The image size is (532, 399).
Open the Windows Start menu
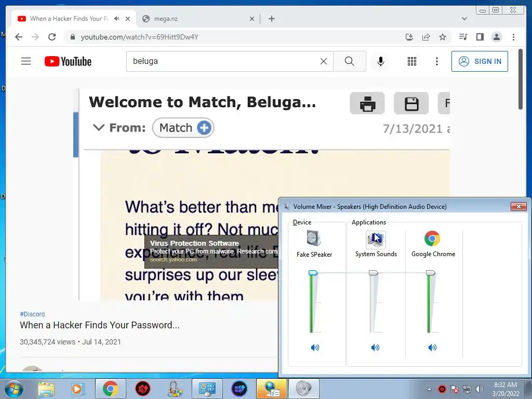point(14,389)
